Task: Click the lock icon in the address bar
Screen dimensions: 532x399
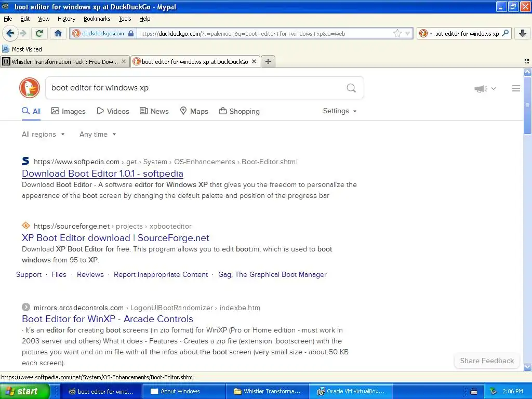Action: (x=130, y=33)
